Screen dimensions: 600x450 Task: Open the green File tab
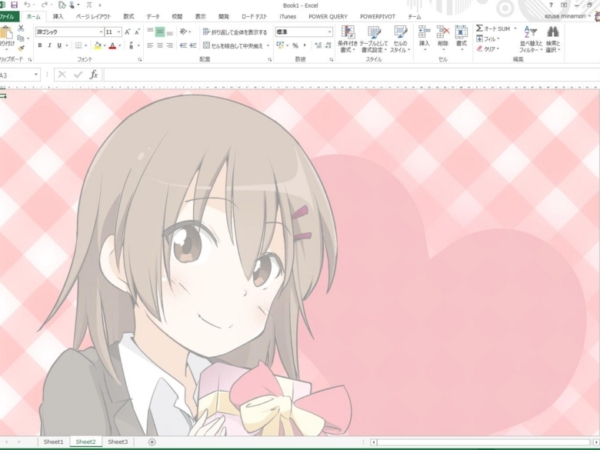(x=8, y=16)
